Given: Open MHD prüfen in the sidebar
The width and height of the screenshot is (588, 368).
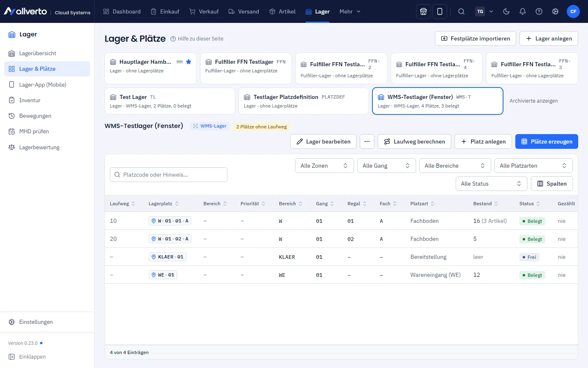Looking at the screenshot, I should 47,131.
